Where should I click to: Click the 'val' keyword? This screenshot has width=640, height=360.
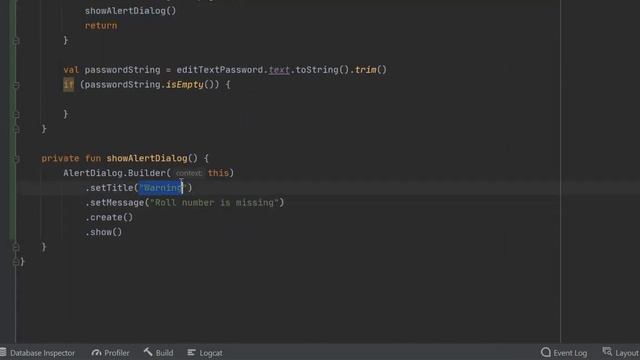(x=71, y=70)
